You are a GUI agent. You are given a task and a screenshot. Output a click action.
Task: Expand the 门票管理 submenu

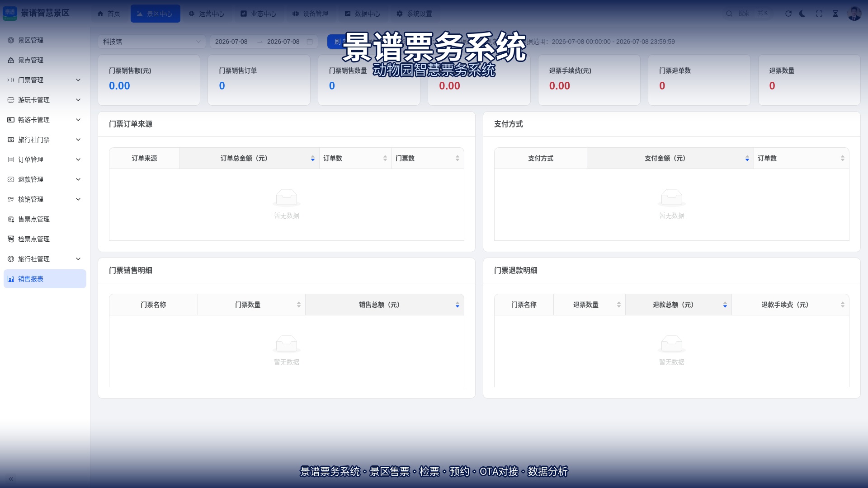[x=45, y=80]
